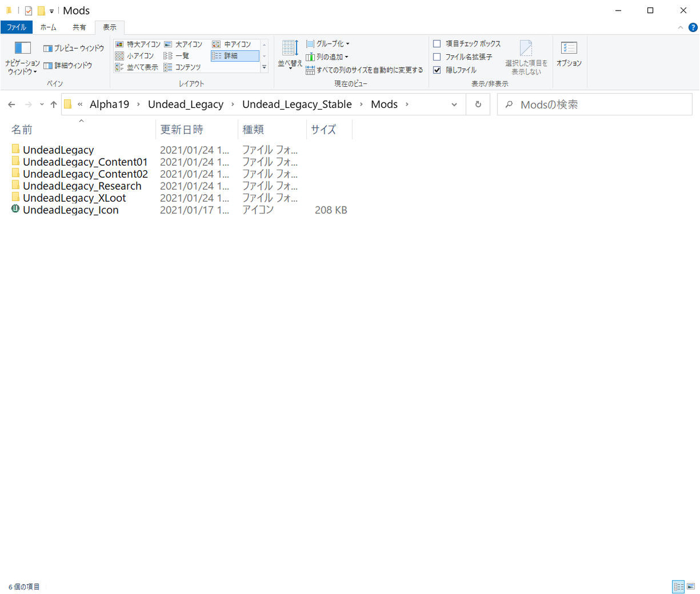Sort by the 更新日時 column header

[197, 129]
